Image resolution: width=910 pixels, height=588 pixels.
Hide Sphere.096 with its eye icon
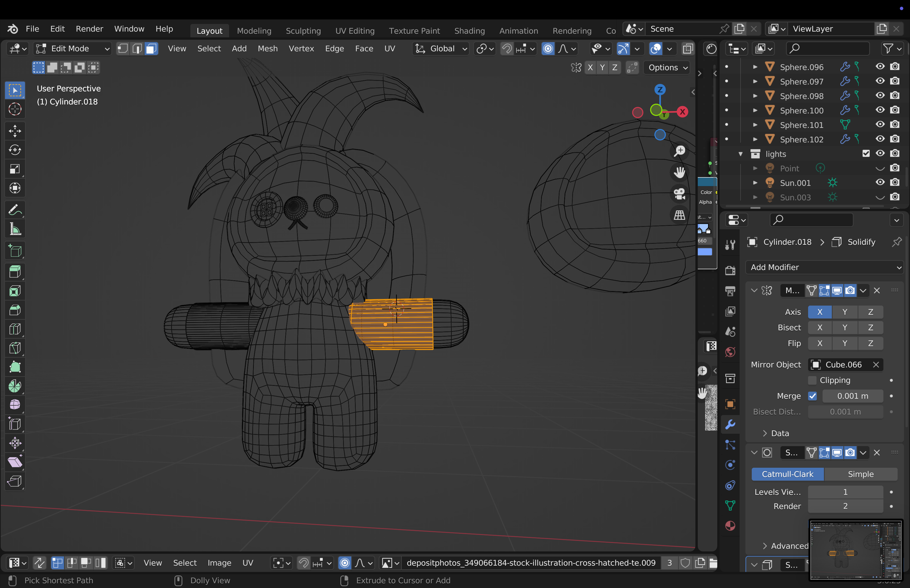coord(880,67)
